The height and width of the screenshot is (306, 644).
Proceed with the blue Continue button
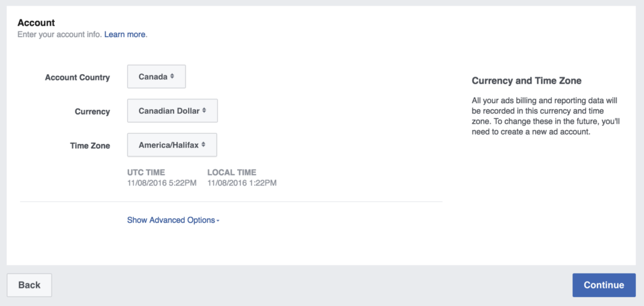pyautogui.click(x=604, y=285)
